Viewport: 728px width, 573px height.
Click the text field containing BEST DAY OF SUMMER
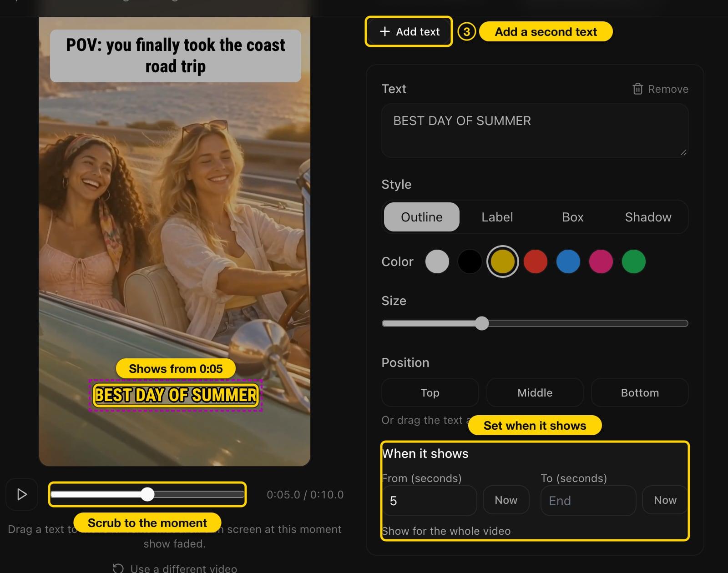pos(535,131)
